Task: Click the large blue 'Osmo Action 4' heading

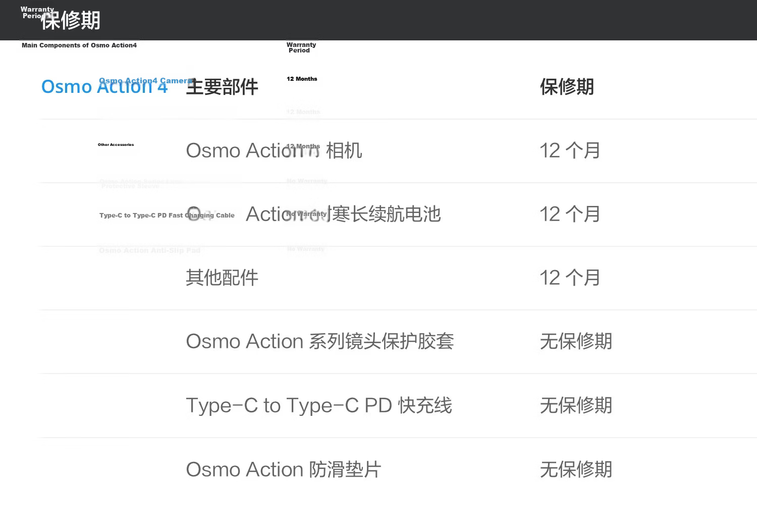Action: [x=104, y=87]
